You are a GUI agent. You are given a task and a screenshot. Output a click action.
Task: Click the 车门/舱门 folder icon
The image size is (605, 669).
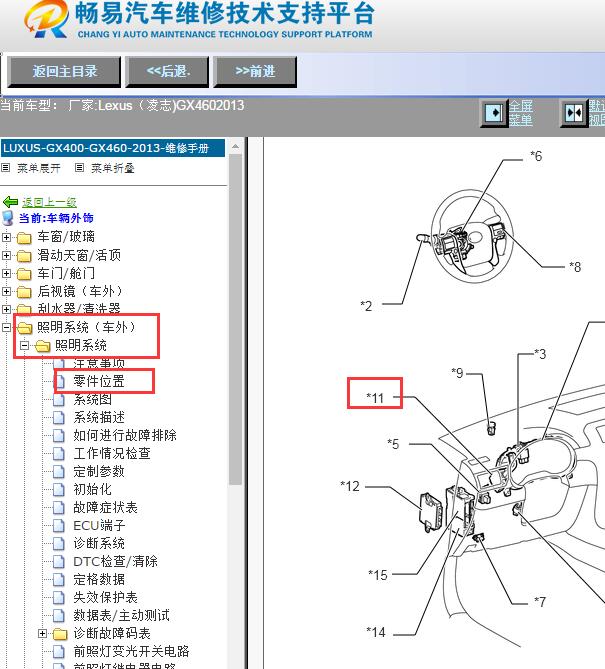coord(24,273)
